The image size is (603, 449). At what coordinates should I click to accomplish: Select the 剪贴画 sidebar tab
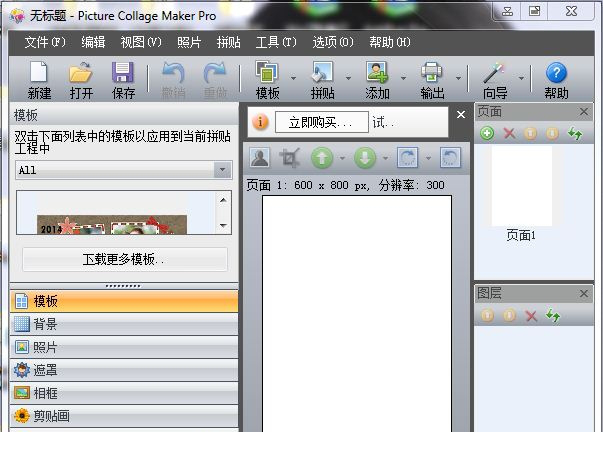click(x=124, y=416)
